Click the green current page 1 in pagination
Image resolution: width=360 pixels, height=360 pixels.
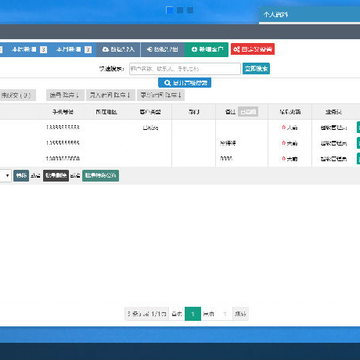point(193,314)
